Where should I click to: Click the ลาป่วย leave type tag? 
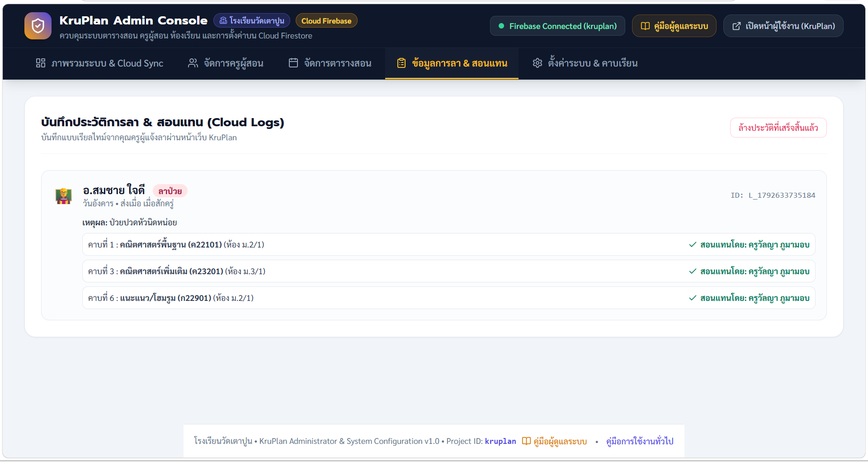point(170,191)
